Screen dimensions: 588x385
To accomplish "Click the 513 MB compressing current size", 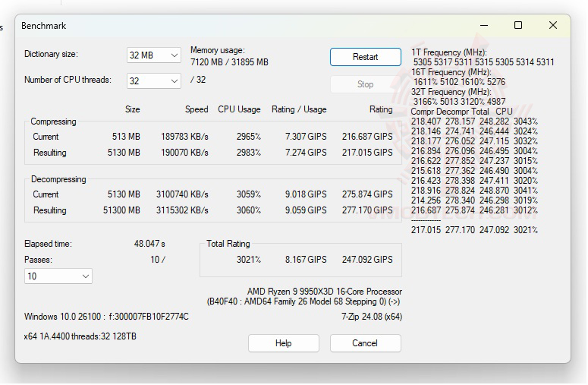I will 126,137.
